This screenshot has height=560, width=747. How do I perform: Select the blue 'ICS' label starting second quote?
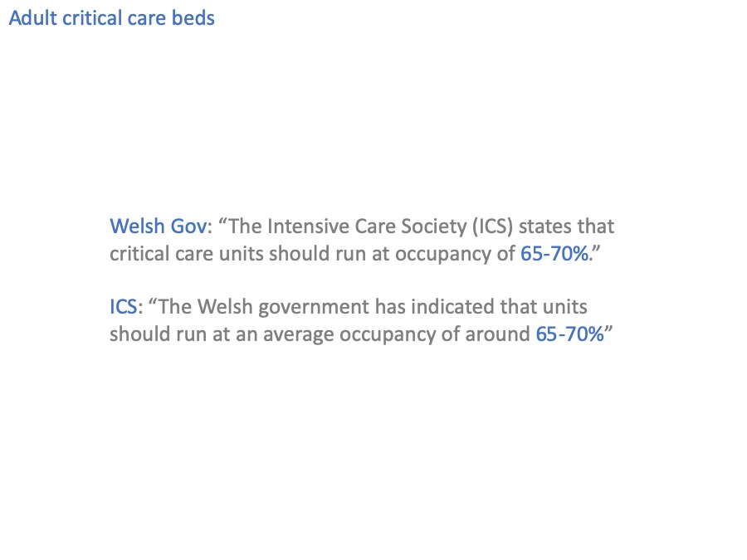point(124,307)
